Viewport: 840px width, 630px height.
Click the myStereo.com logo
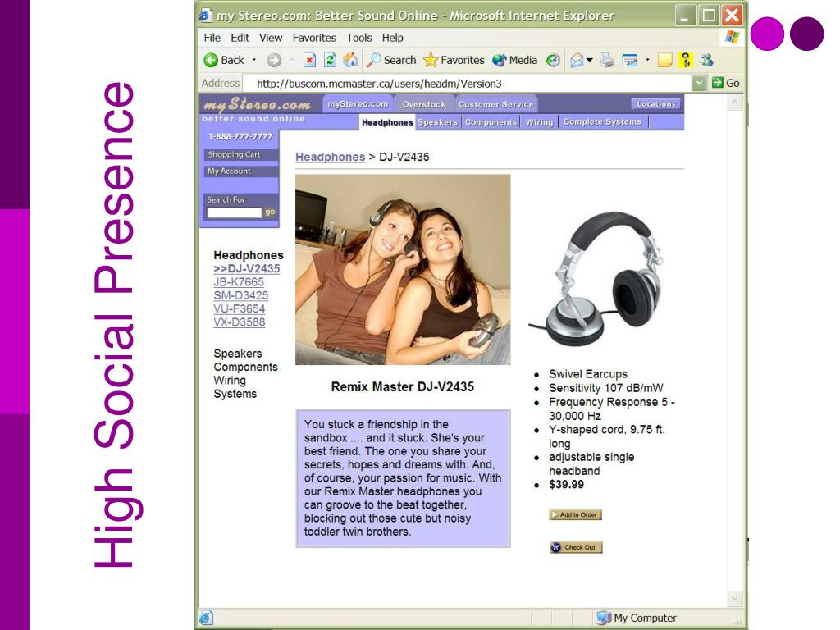pyautogui.click(x=258, y=104)
